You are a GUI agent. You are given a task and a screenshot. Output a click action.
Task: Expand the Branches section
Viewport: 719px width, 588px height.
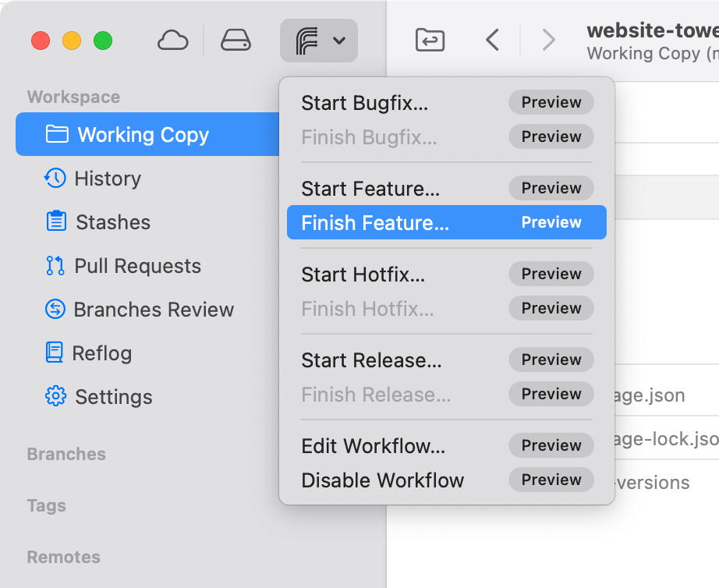pyautogui.click(x=66, y=454)
